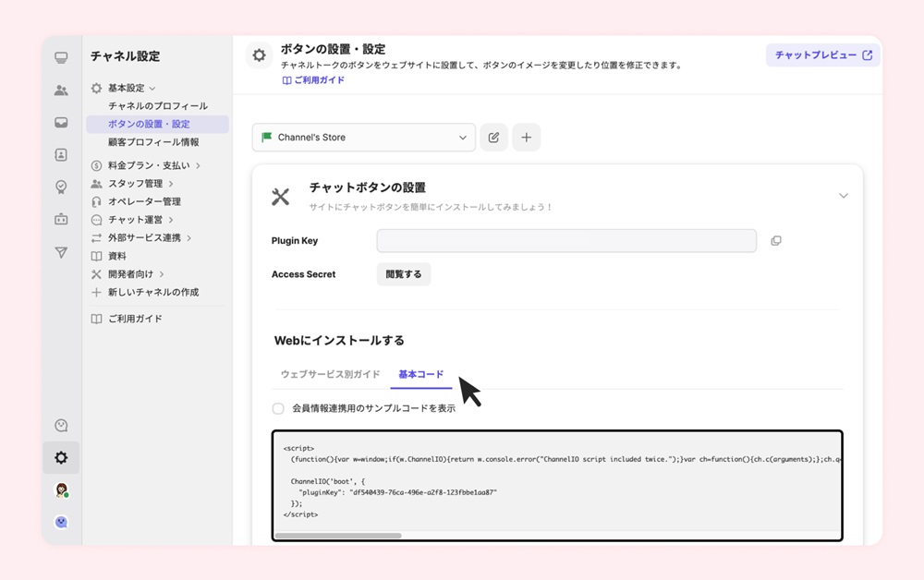Select the settings gear in left rail

click(61, 457)
